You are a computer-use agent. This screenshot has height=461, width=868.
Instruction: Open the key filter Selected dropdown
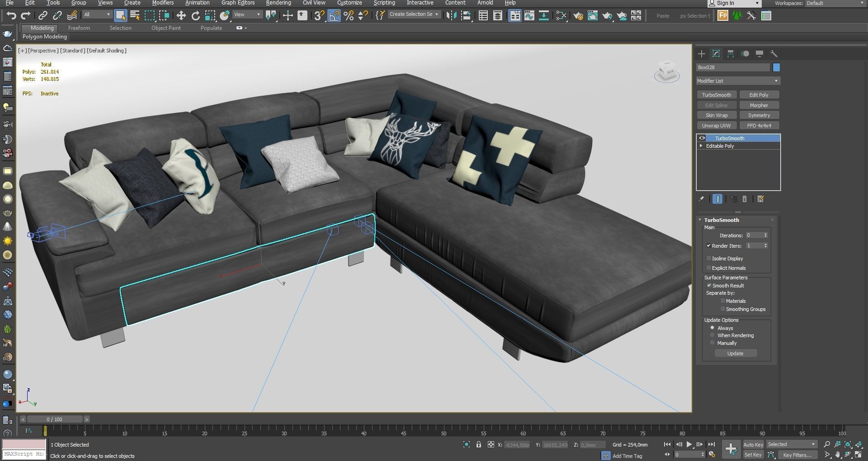point(791,444)
